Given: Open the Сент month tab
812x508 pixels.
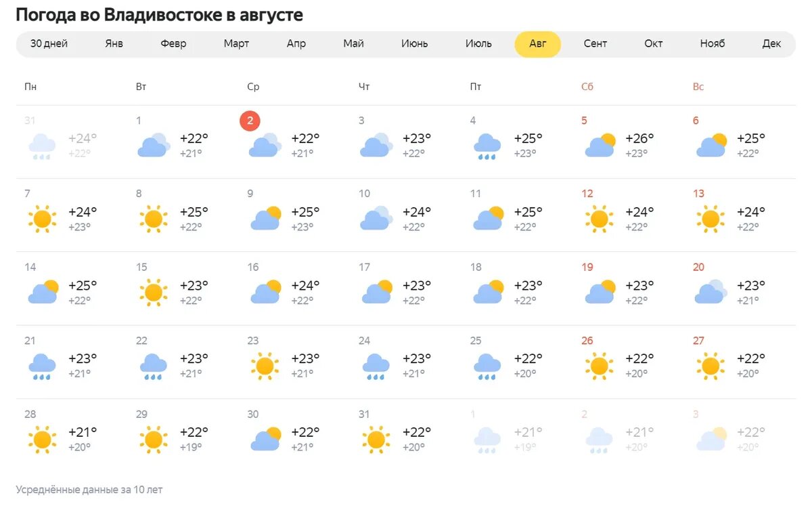Looking at the screenshot, I should (595, 43).
